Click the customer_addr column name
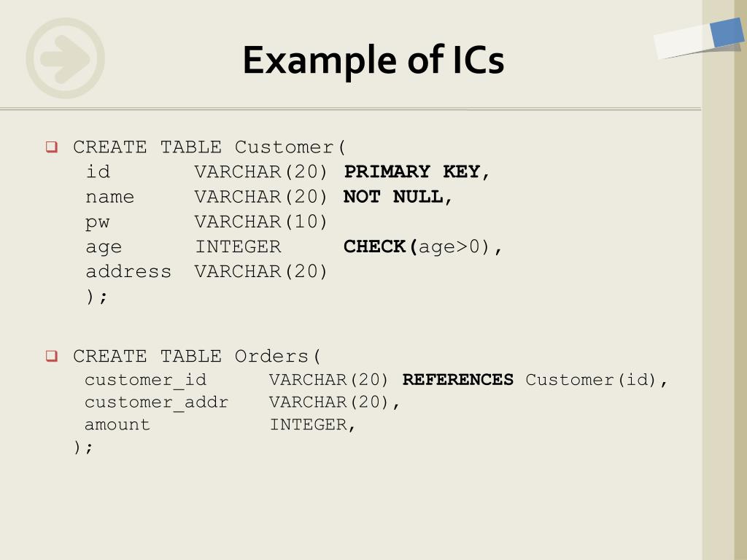 pos(156,402)
